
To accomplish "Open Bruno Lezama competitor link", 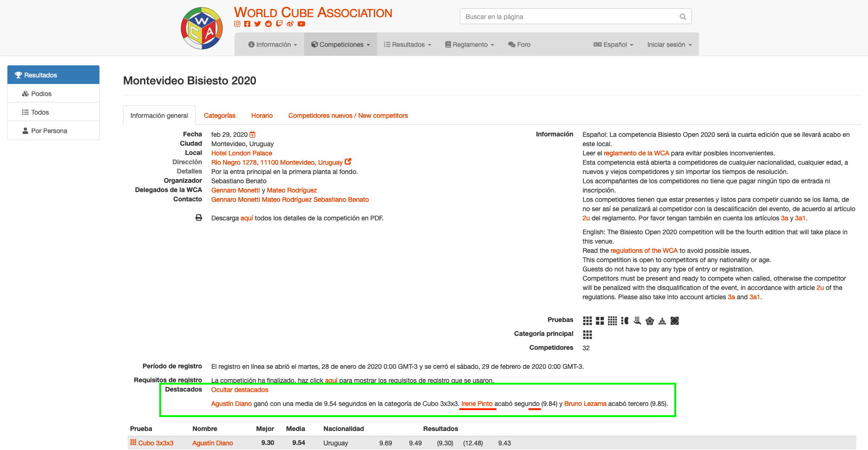I will click(x=585, y=404).
